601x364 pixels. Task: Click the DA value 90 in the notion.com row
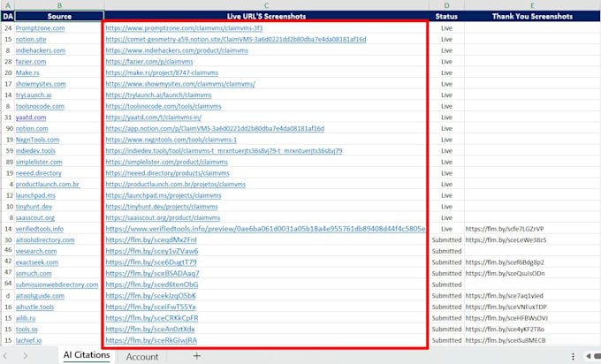[10, 128]
